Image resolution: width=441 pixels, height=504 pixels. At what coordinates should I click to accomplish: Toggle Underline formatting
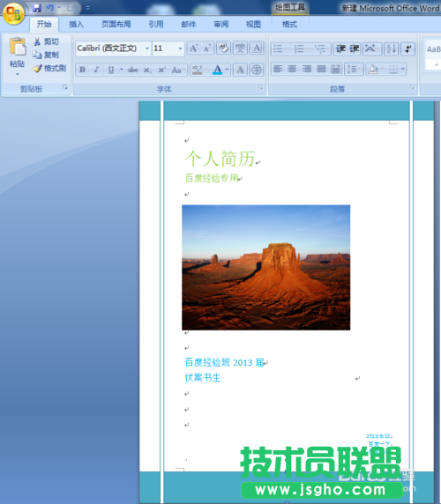click(111, 70)
